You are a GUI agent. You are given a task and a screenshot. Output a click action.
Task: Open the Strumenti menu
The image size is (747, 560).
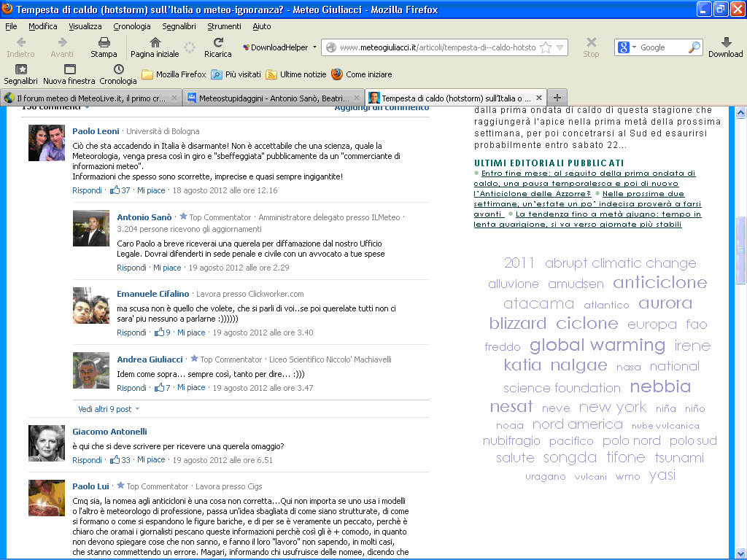coord(224,26)
